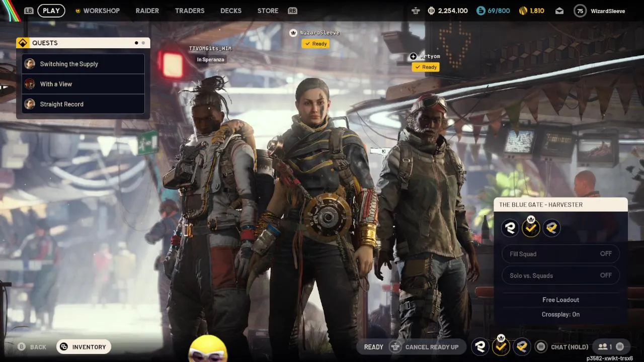Image resolution: width=644 pixels, height=362 pixels.
Task: Click the level 75 circle badge
Action: [580, 11]
